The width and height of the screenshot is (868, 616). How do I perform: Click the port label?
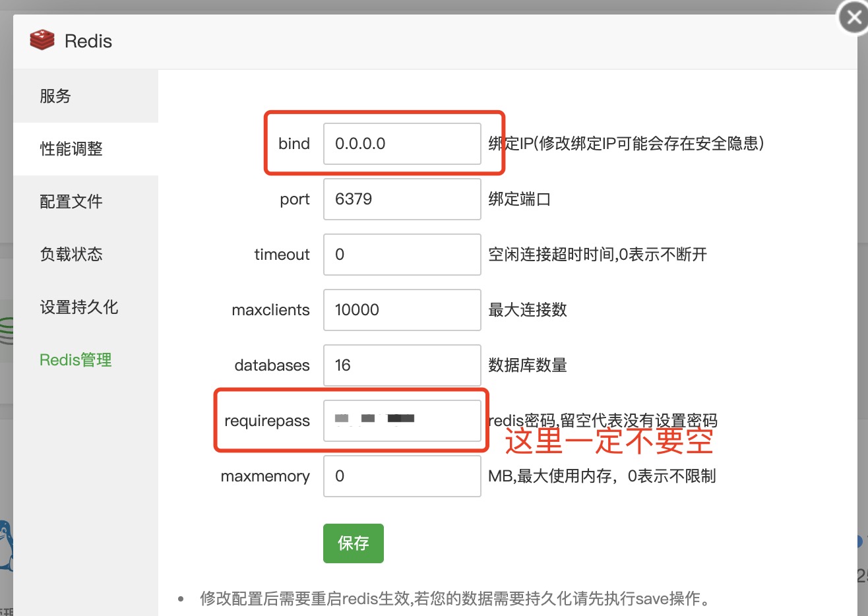[295, 200]
